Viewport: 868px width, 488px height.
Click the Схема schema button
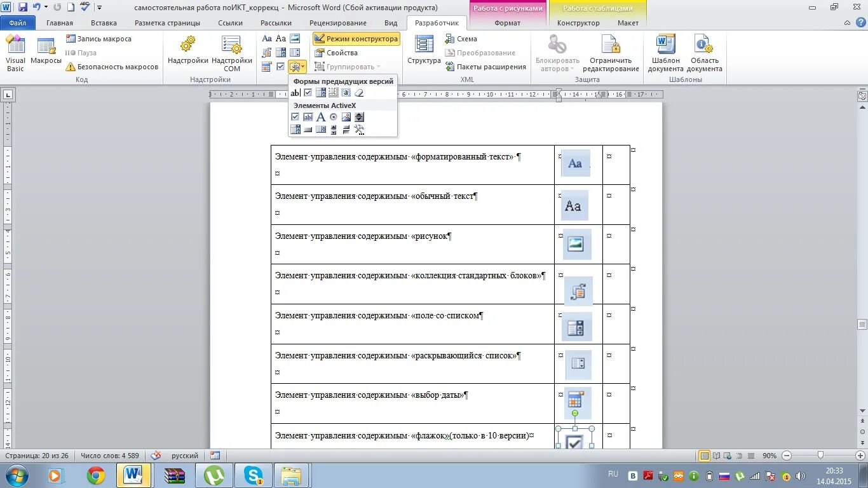click(x=461, y=39)
